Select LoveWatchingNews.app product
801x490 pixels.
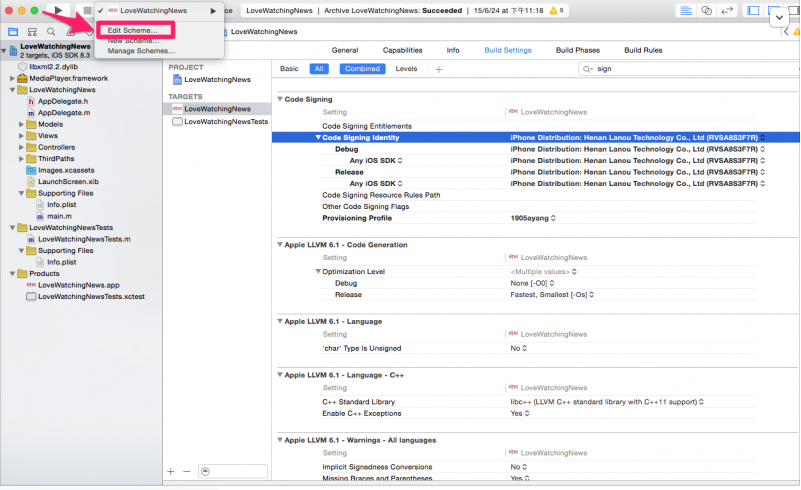click(x=79, y=285)
